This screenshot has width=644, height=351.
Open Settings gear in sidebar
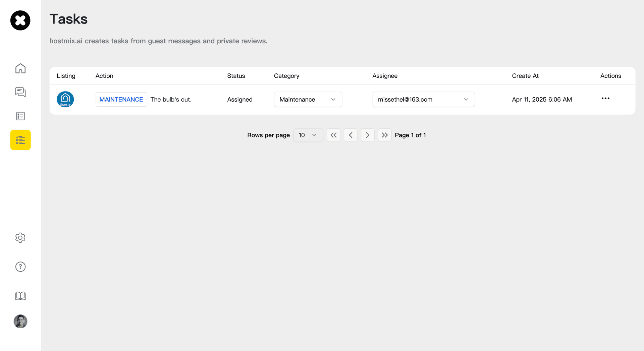(20, 238)
